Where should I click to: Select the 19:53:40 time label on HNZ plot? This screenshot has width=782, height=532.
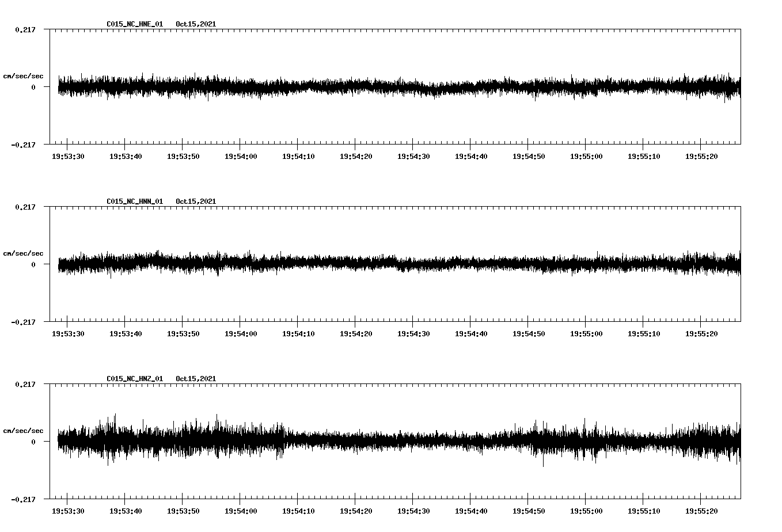[x=126, y=511]
